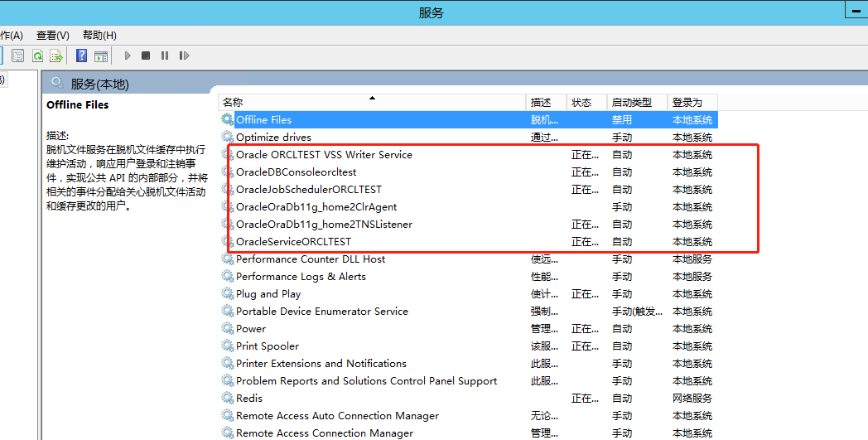Viewport: 868px width, 440px height.
Task: Start the service with play icon
Action: click(128, 56)
